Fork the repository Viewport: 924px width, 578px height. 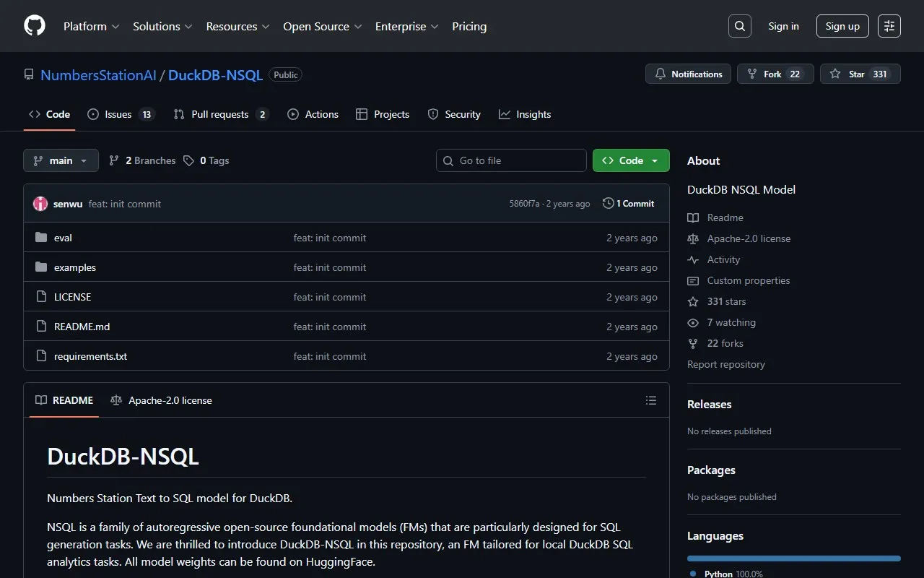coord(775,74)
